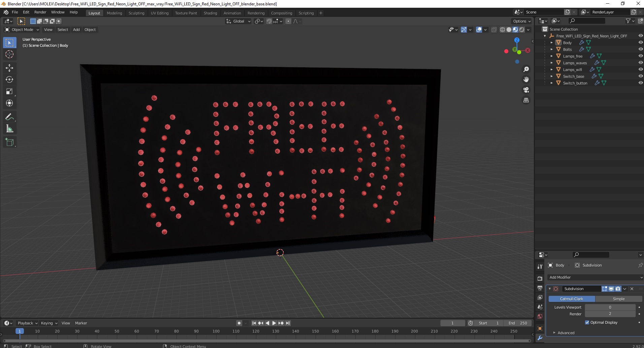Activate the Select Box tool
Screen dimensions: 644x348
(x=9, y=43)
